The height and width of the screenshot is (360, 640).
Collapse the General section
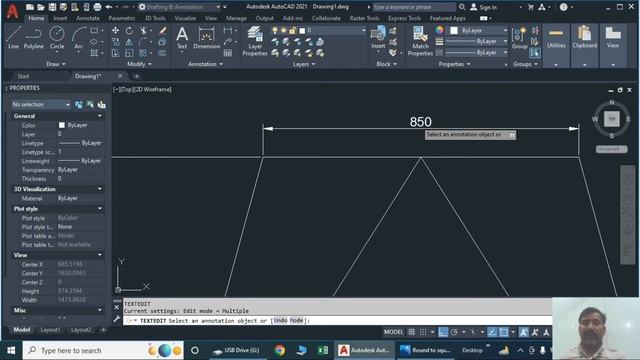pyautogui.click(x=100, y=116)
